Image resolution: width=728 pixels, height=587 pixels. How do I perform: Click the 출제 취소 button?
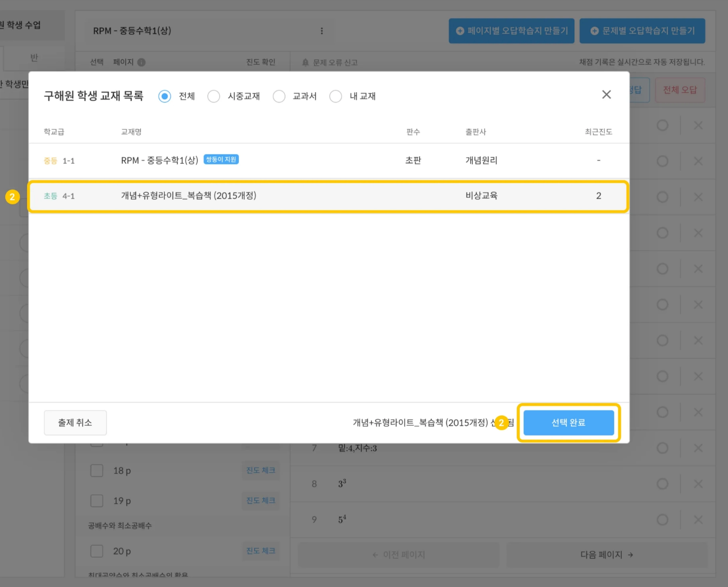tap(75, 423)
